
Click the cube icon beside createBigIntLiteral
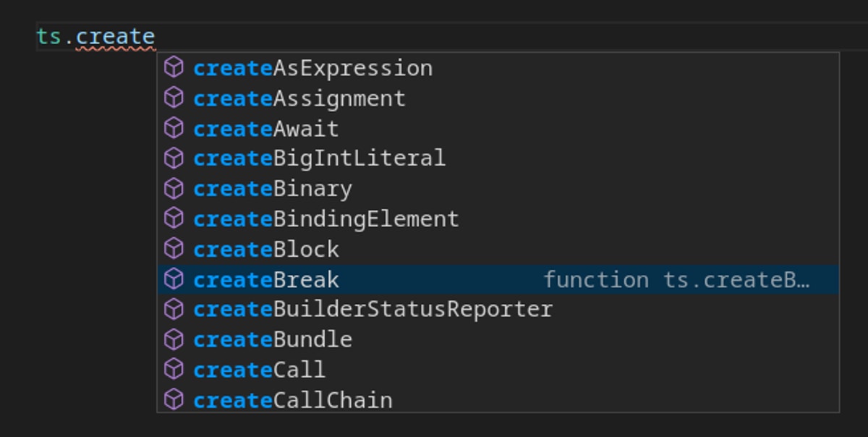click(x=174, y=158)
